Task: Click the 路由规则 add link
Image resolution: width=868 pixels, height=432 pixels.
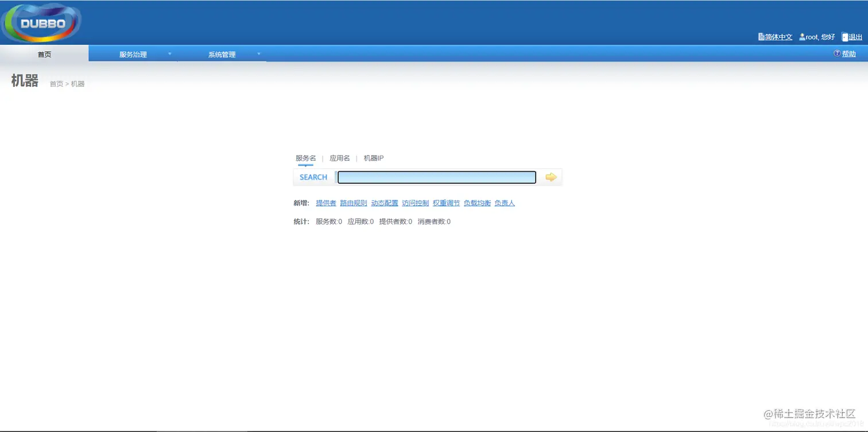Action: (354, 203)
